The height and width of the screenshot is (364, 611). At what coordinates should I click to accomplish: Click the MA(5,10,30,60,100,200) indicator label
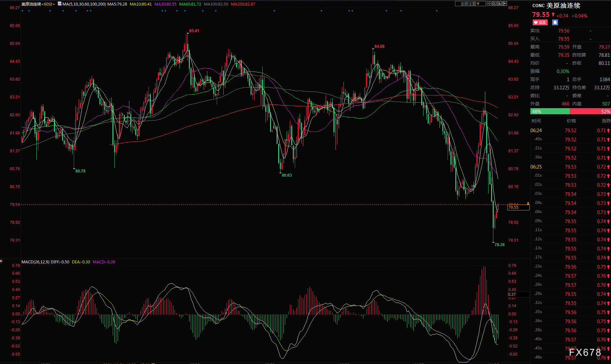tap(84, 4)
